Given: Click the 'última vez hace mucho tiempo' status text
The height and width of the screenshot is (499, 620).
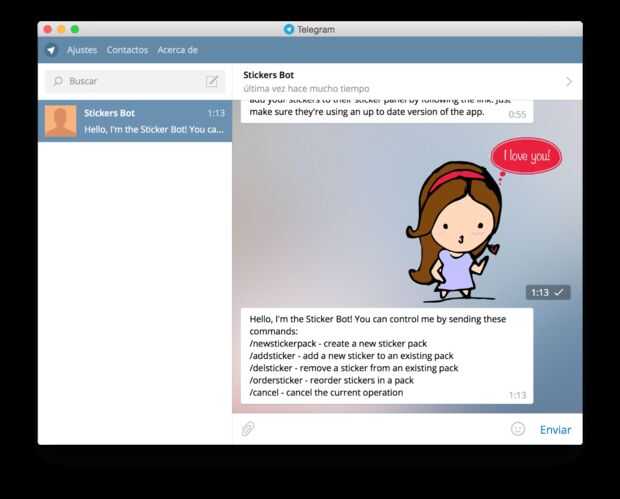Looking at the screenshot, I should [306, 89].
